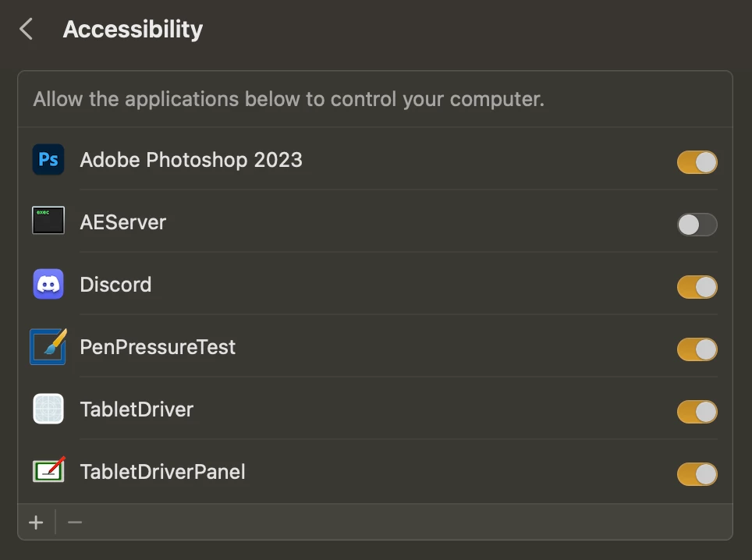Viewport: 752px width, 560px height.
Task: Click the Accessibility page title
Action: click(133, 30)
